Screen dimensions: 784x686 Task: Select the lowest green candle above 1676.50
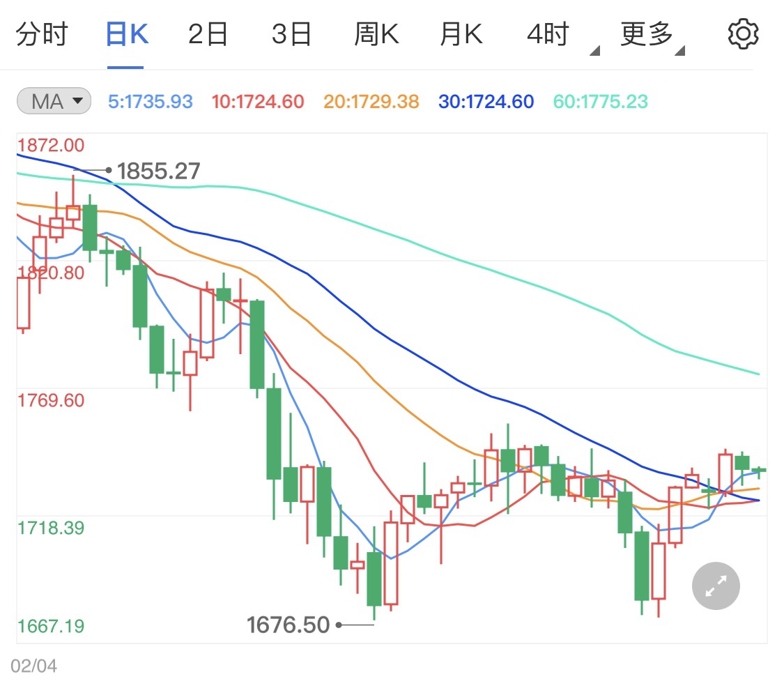374,579
